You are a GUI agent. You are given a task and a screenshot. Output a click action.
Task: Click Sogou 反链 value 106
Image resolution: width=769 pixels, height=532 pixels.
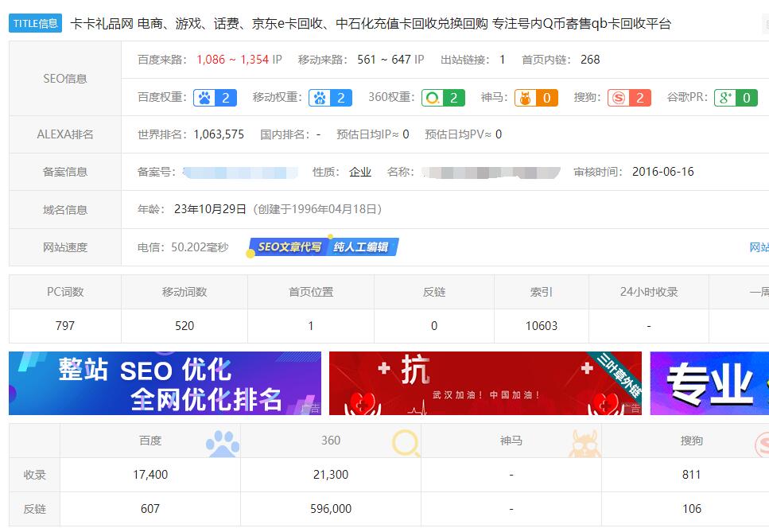pyautogui.click(x=692, y=509)
